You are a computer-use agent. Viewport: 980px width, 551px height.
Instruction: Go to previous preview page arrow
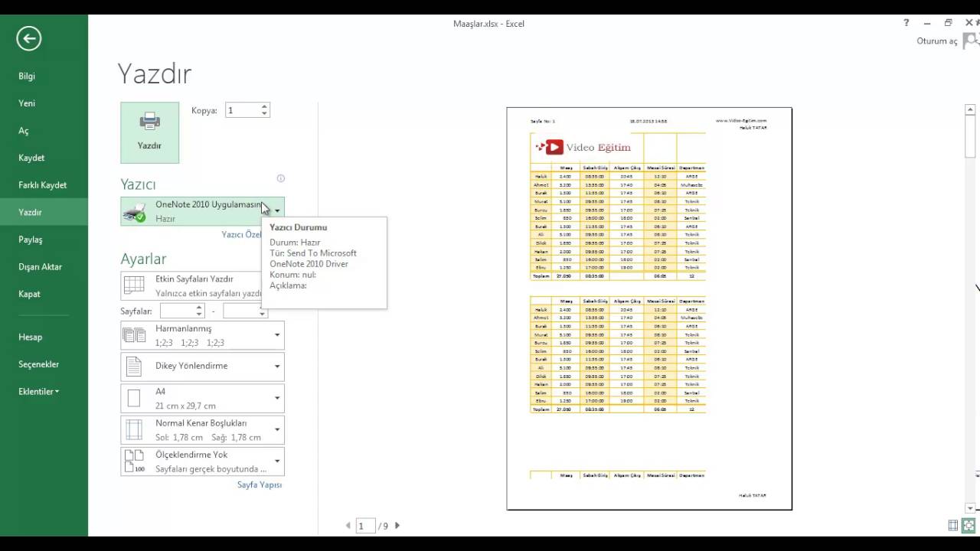[348, 526]
